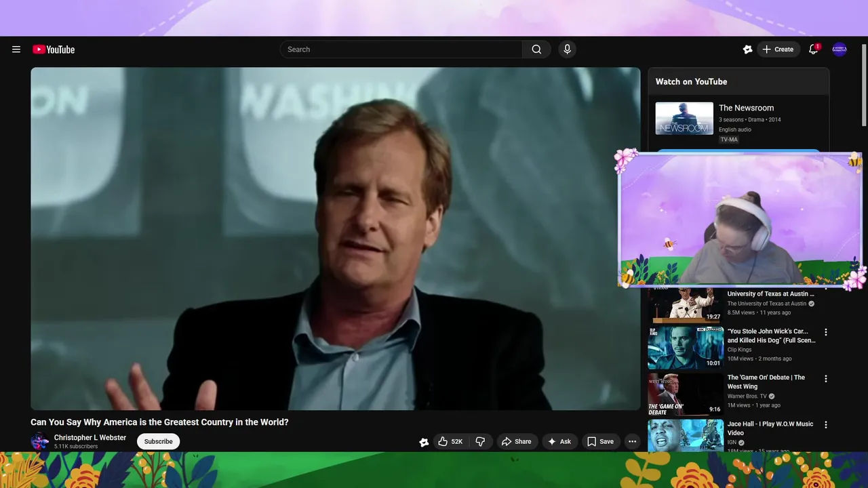
Task: Open options for John Wick video
Action: 826,332
